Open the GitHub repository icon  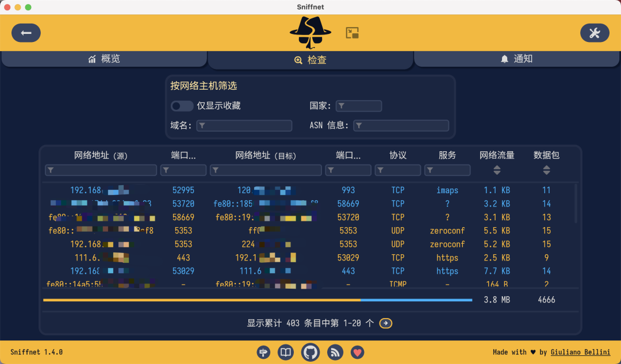click(x=310, y=352)
